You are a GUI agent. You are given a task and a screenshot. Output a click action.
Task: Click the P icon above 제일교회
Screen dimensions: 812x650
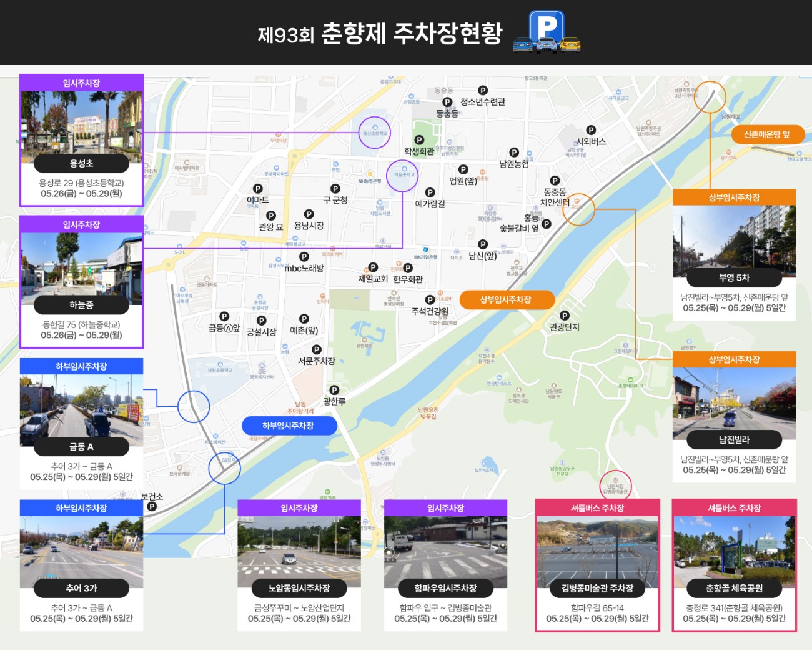(x=373, y=267)
